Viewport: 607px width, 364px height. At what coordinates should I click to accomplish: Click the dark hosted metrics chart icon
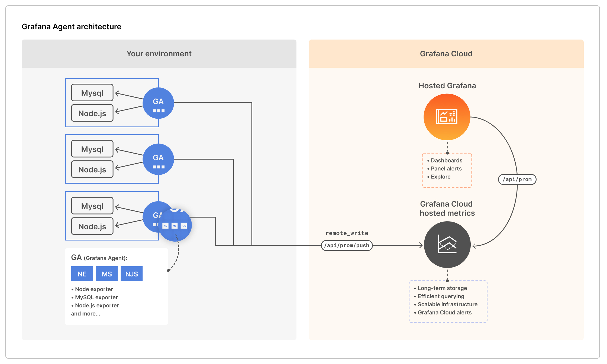[x=447, y=245]
